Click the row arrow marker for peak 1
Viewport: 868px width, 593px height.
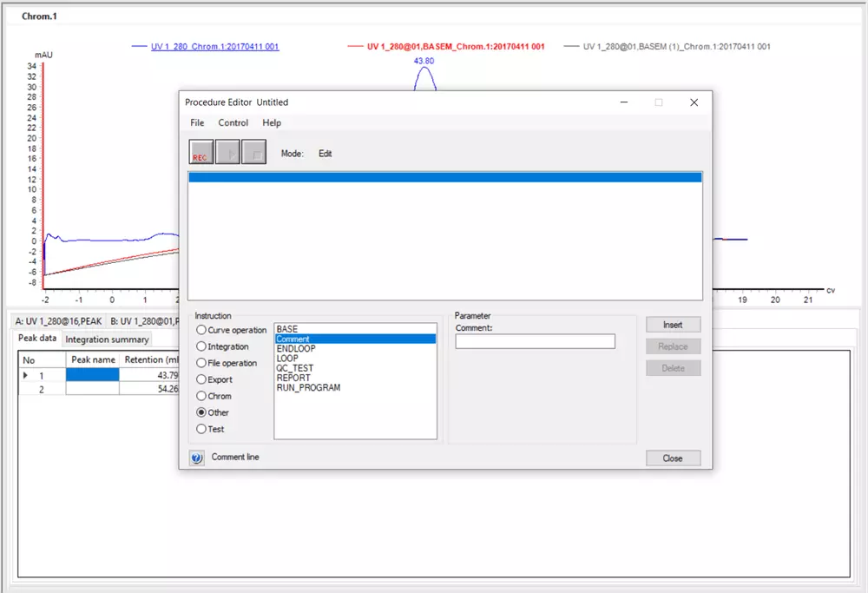(x=25, y=375)
